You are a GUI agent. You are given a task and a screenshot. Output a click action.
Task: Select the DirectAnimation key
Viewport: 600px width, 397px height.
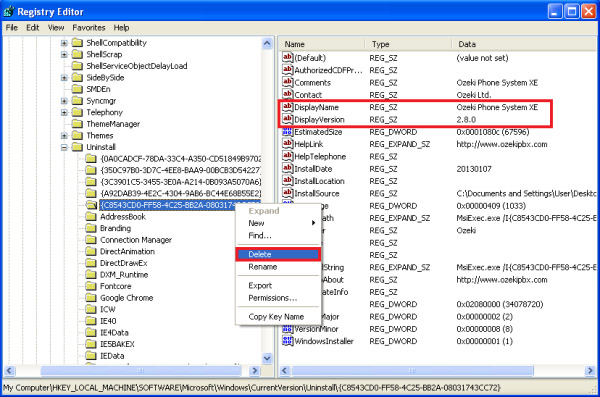pyautogui.click(x=127, y=251)
